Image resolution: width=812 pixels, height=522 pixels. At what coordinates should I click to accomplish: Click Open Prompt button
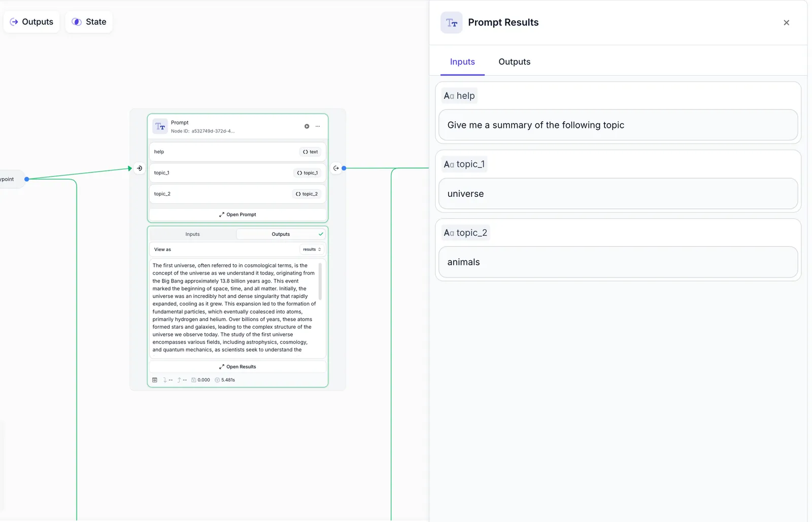238,215
